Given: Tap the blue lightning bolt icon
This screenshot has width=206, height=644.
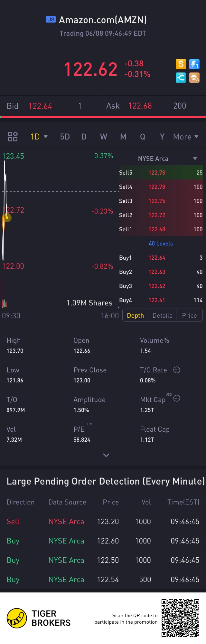Looking at the screenshot, I should coord(194,64).
